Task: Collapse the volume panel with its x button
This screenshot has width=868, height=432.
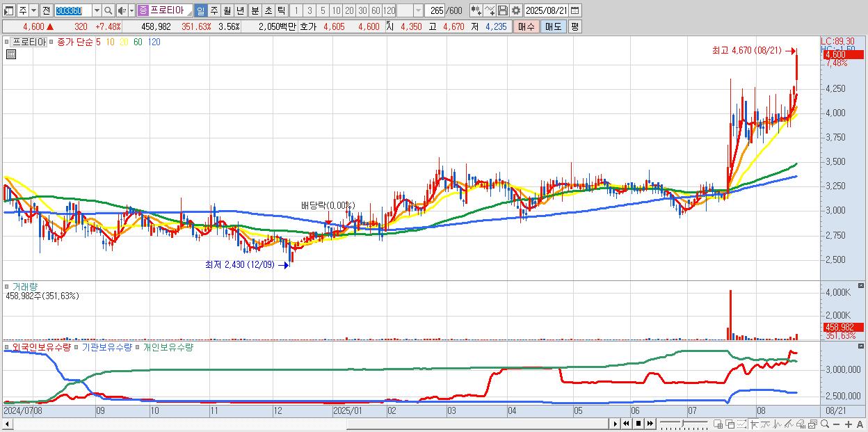Action: 861,286
